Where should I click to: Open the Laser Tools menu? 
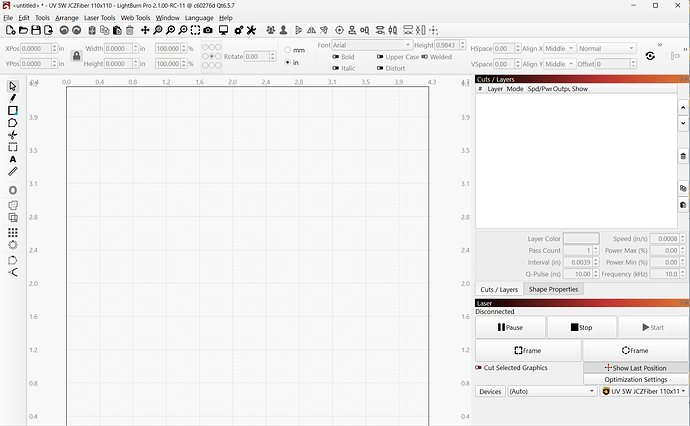[x=99, y=18]
